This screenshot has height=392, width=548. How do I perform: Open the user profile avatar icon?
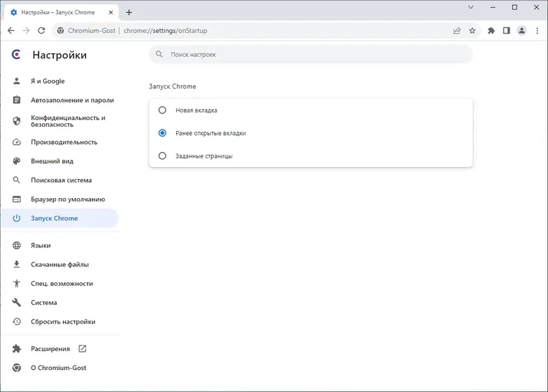tap(521, 30)
